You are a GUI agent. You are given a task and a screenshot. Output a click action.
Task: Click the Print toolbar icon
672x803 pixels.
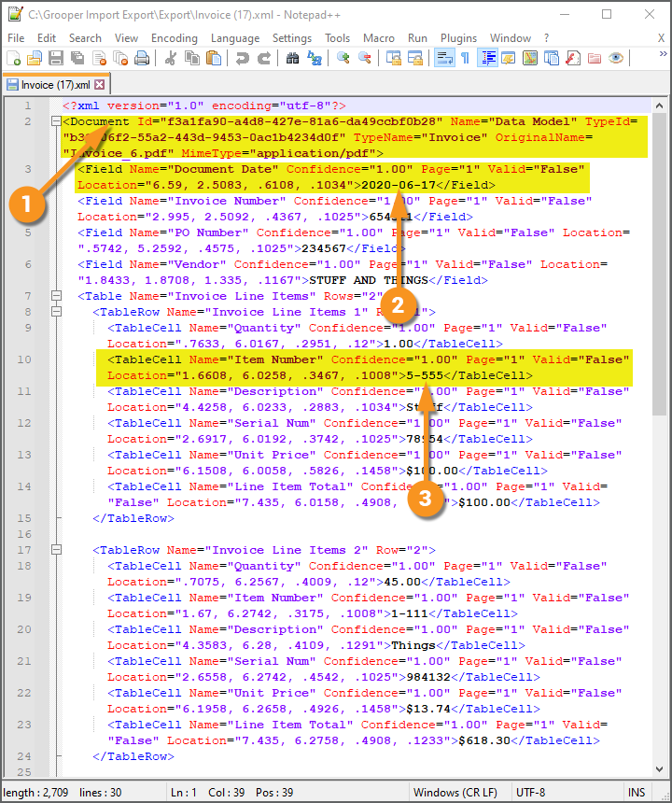(x=142, y=59)
